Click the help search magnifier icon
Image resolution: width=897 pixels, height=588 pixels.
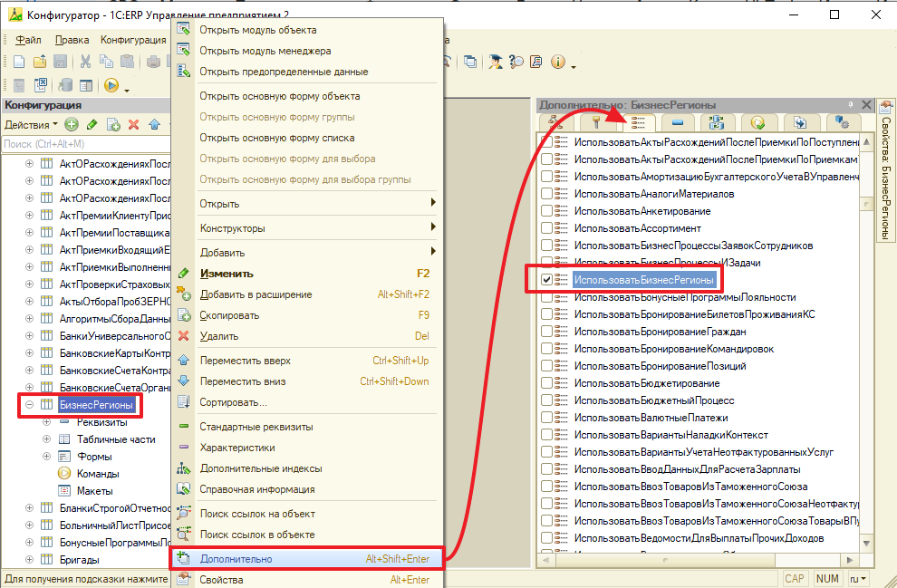pyautogui.click(x=516, y=62)
